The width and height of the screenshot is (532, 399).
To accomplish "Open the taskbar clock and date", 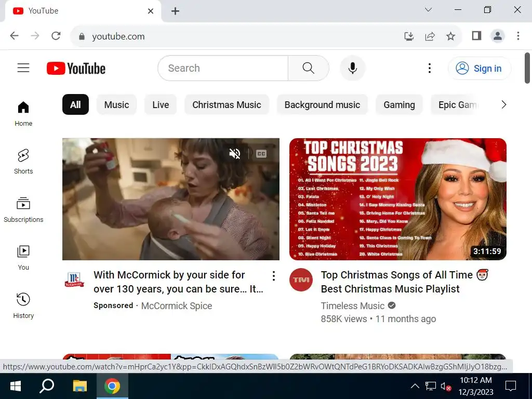I will point(476,386).
